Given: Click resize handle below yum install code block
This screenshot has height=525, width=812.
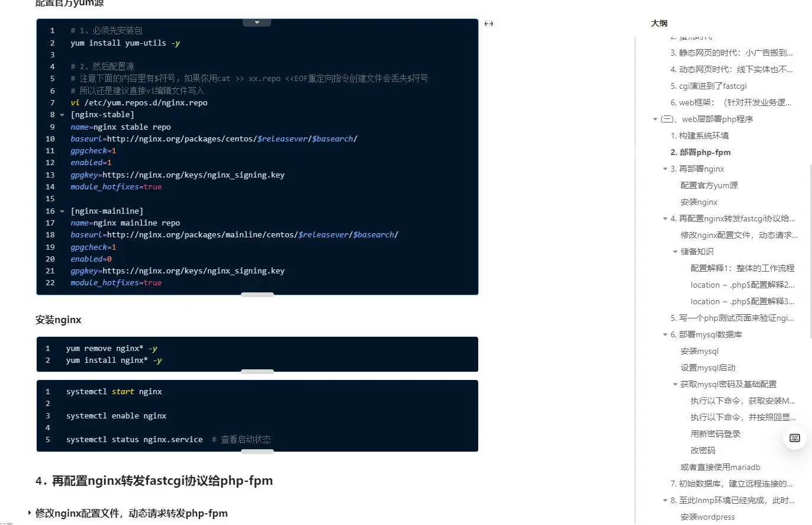Looking at the screenshot, I should (x=257, y=372).
